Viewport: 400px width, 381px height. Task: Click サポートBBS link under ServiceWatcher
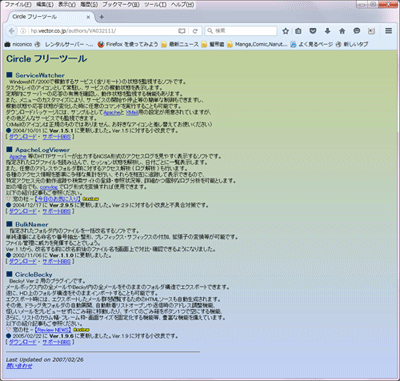[56, 137]
